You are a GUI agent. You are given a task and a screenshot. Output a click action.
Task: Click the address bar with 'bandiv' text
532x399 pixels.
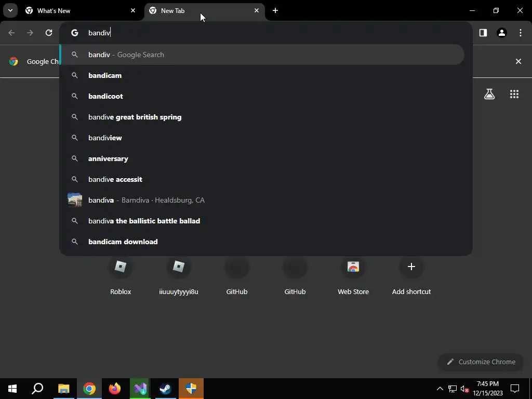tap(266, 33)
